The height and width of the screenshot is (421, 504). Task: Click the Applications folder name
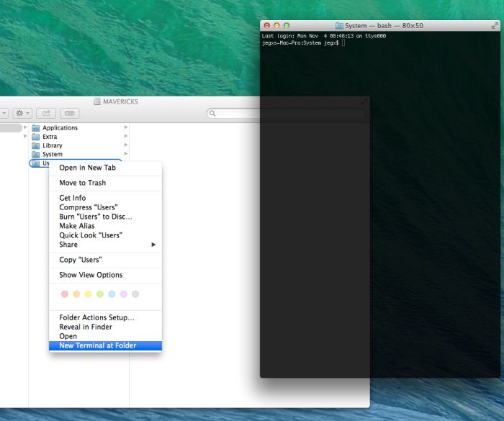pos(60,128)
